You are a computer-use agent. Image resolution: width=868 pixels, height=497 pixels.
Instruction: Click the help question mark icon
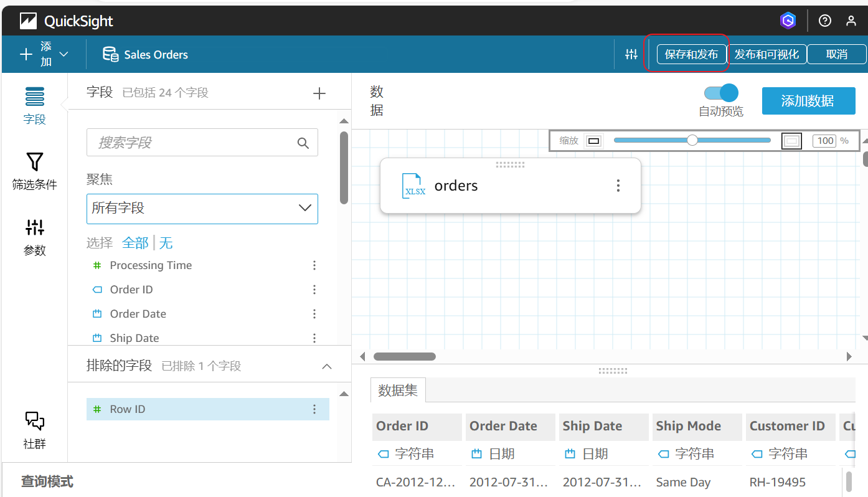tap(825, 21)
